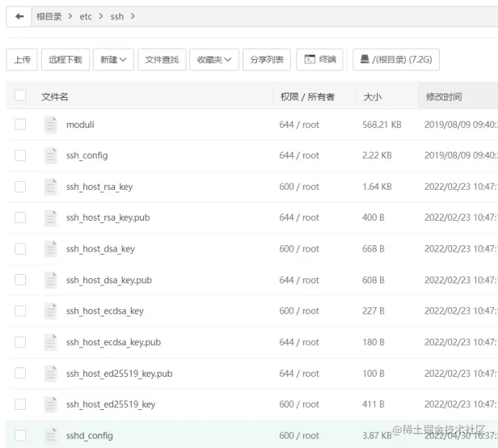Click sshd_config file icon
Screen dimensions: 498x448
50,435
